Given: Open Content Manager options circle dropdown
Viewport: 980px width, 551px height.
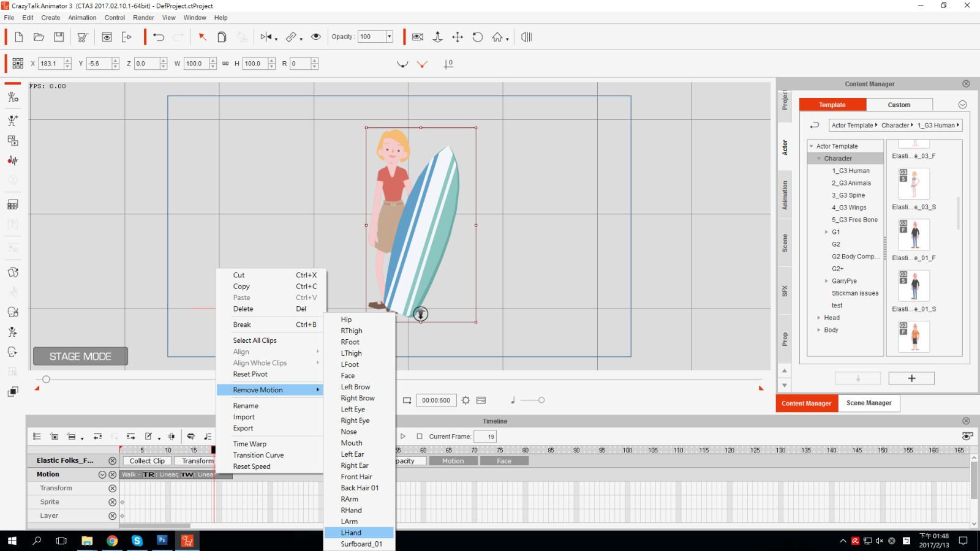Looking at the screenshot, I should pyautogui.click(x=962, y=105).
